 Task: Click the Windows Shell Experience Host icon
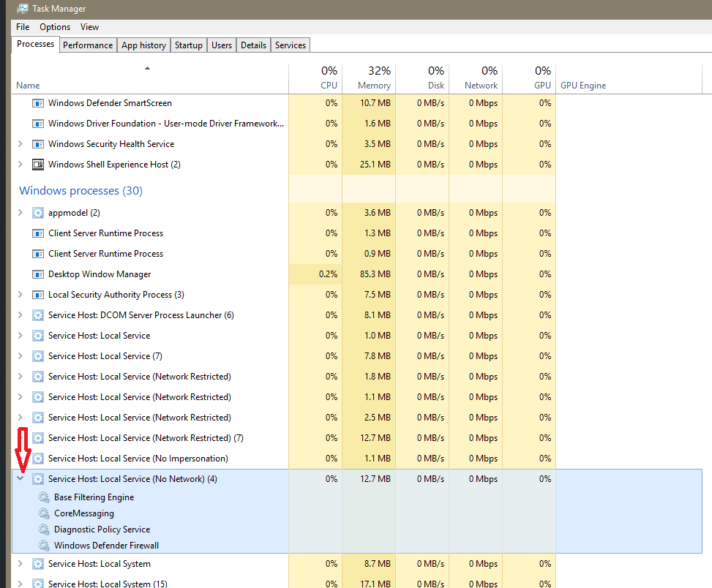point(38,165)
